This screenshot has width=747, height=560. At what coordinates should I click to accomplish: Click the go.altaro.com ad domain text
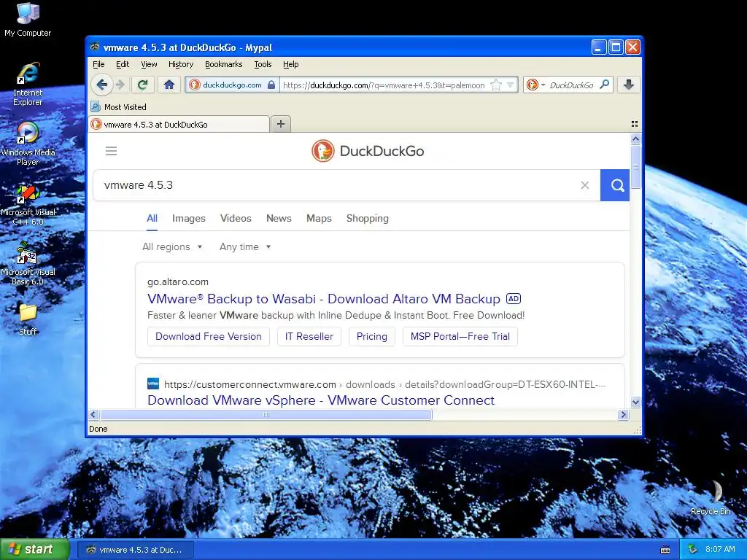[x=178, y=281]
